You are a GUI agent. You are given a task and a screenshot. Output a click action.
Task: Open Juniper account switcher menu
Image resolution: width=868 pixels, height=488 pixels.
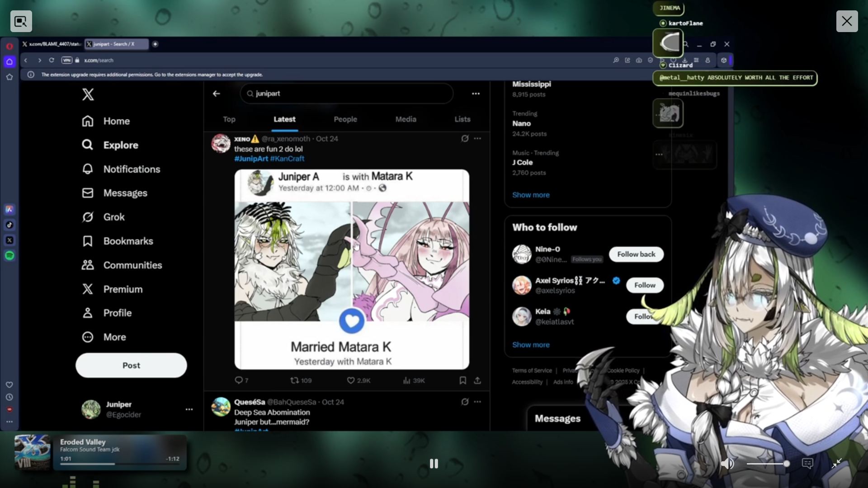pos(189,409)
